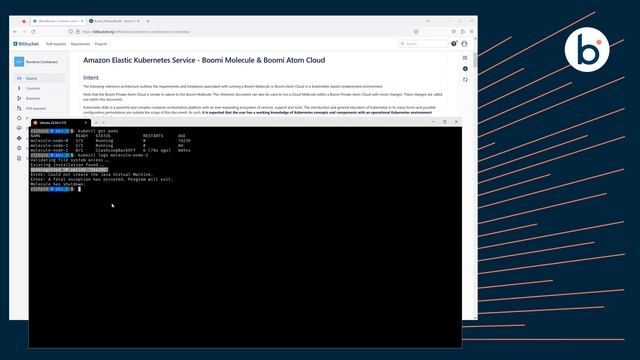The width and height of the screenshot is (640, 360).
Task: Click the browser forward arrow button
Action: (24, 31)
